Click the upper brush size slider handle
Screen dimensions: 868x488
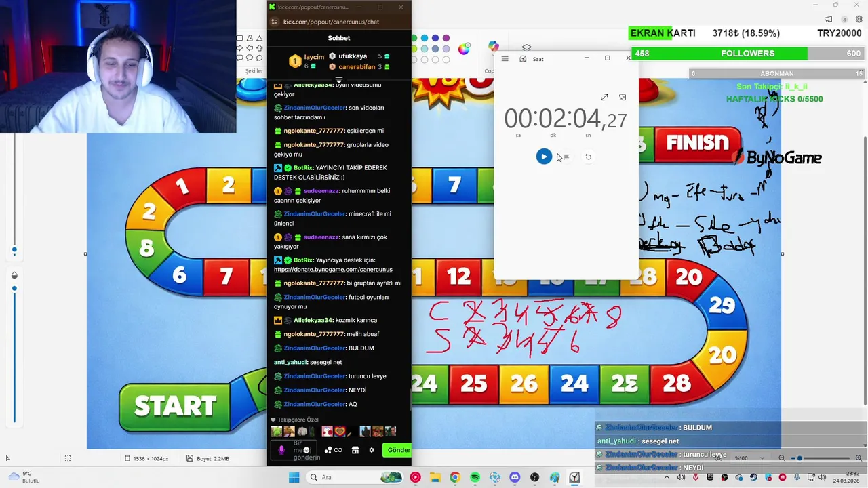click(x=14, y=250)
